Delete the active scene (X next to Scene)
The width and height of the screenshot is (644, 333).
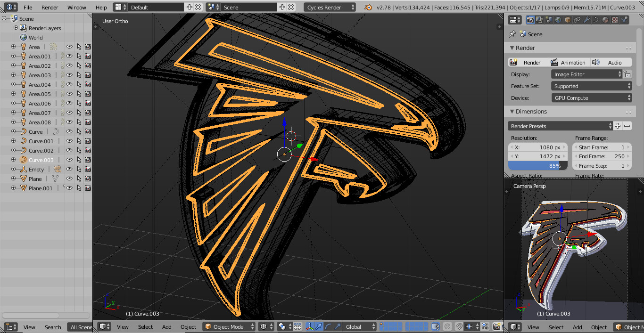[291, 7]
